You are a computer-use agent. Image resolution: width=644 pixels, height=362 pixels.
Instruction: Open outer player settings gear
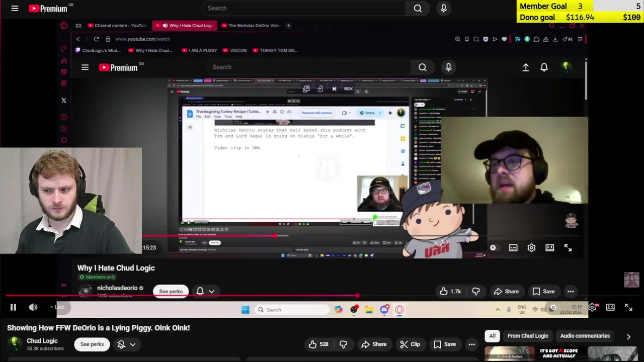point(592,307)
